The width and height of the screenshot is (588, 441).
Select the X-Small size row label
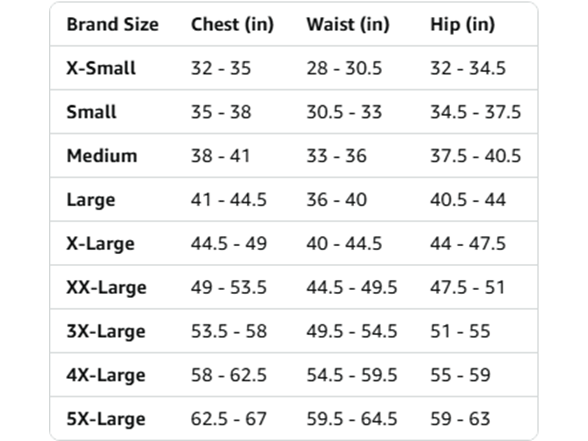[x=101, y=68]
